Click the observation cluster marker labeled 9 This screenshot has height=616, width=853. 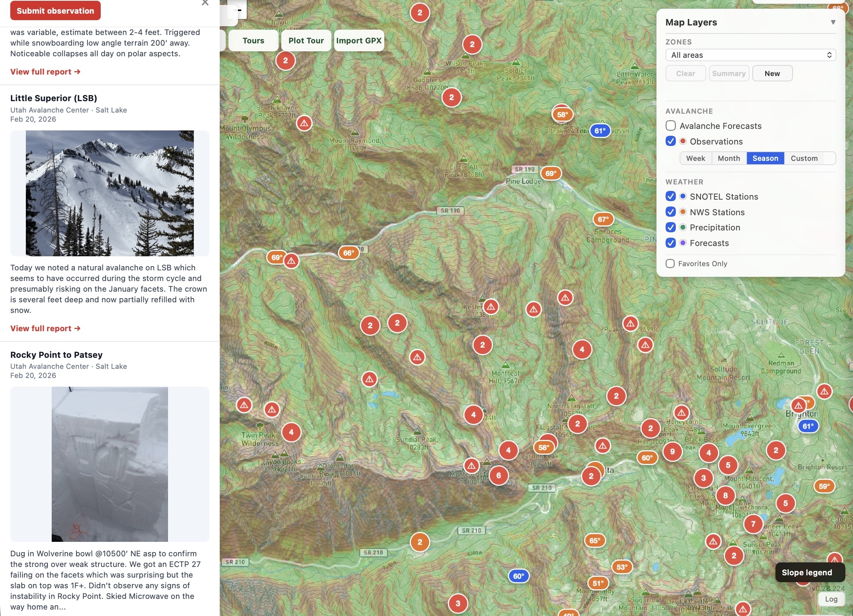[672, 451]
